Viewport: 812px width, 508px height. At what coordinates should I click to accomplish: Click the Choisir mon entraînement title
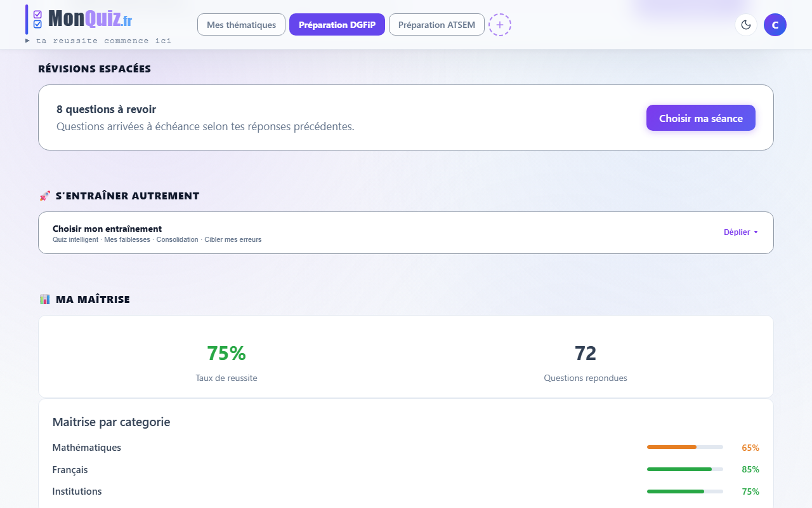107,229
